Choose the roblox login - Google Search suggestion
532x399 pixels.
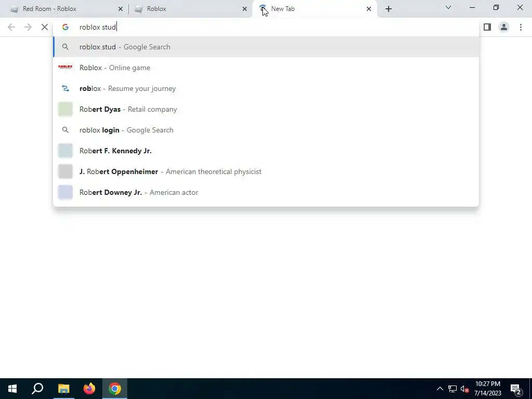pyautogui.click(x=267, y=130)
